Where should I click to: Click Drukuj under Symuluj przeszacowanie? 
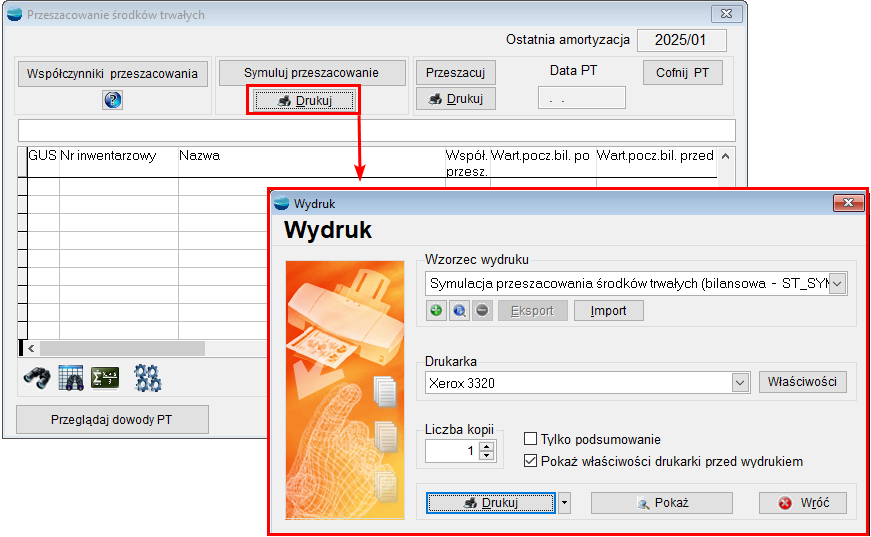304,101
